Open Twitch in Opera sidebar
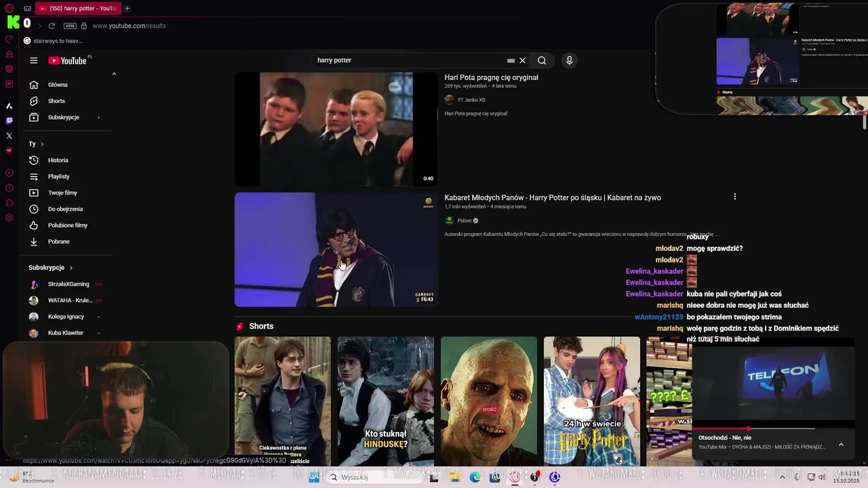 [x=9, y=121]
